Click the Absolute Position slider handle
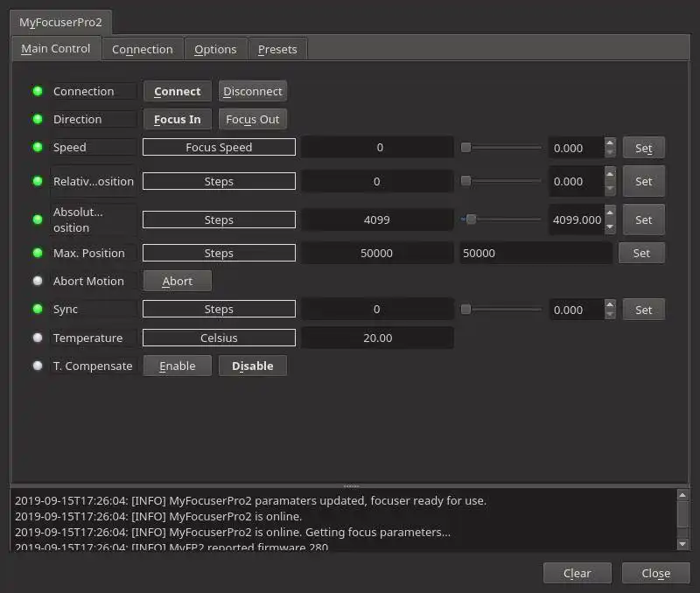 (x=471, y=219)
